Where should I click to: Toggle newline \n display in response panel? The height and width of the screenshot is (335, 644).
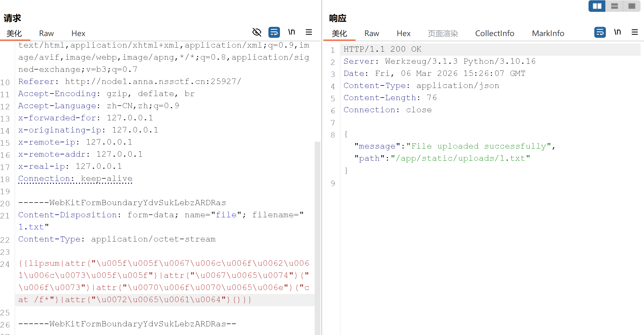pyautogui.click(x=617, y=32)
